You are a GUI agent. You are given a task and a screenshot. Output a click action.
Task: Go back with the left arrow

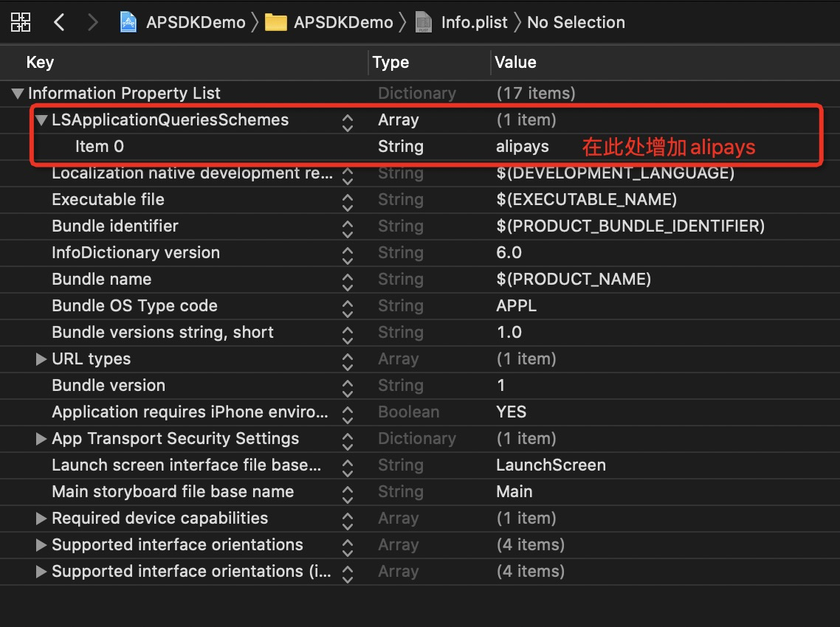click(59, 22)
